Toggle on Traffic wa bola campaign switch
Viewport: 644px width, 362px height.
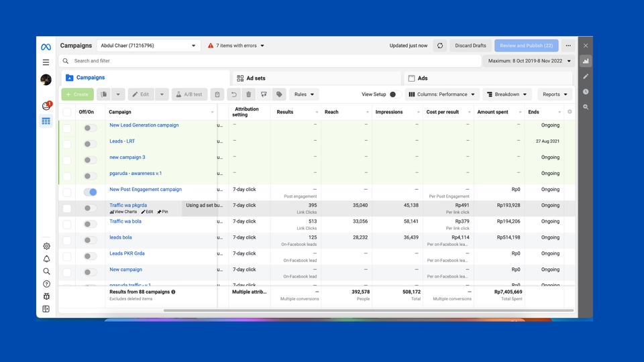[x=91, y=224]
